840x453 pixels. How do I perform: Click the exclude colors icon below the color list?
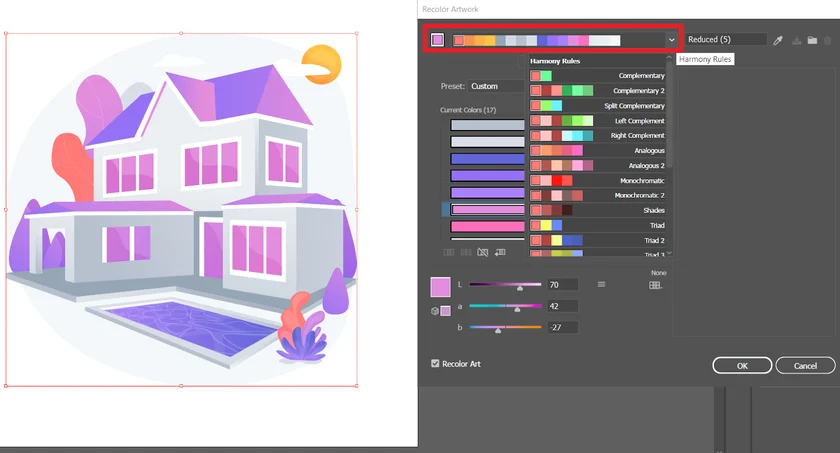(483, 253)
